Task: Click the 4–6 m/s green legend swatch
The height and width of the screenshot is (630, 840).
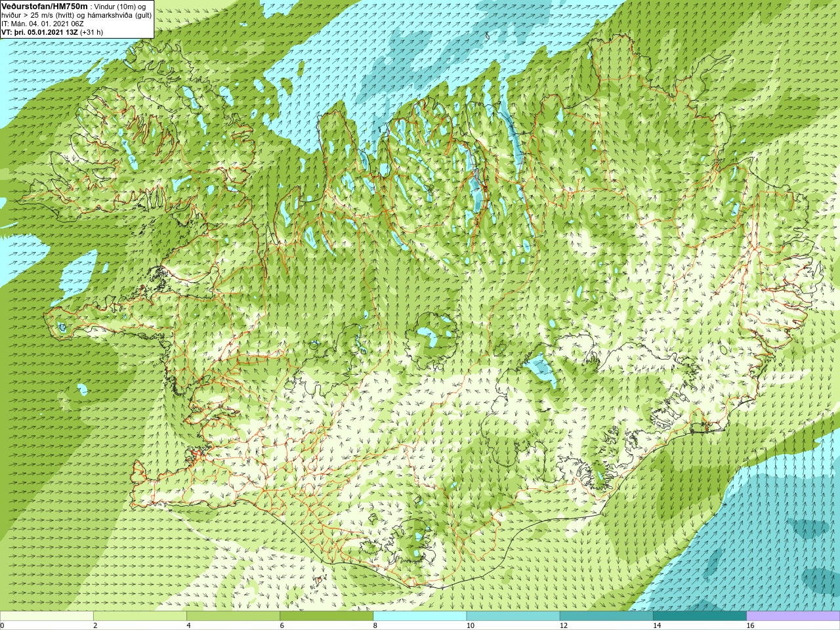Action: click(233, 616)
